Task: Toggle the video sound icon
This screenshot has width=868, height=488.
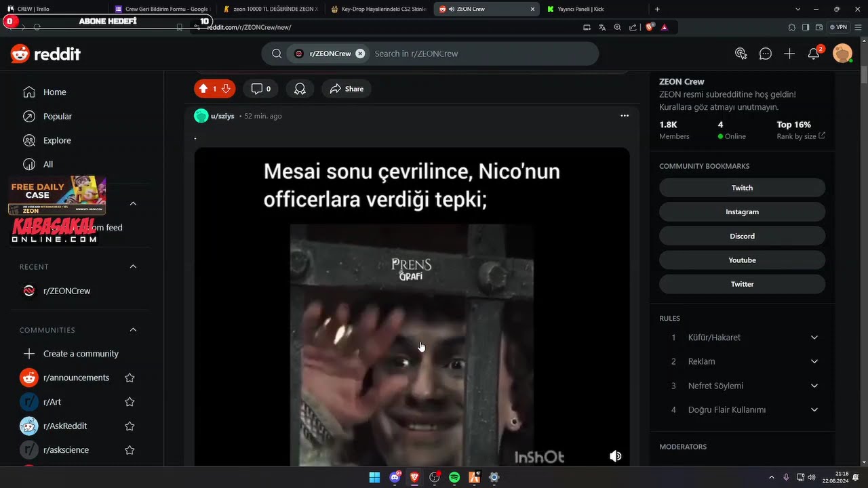Action: [616, 456]
